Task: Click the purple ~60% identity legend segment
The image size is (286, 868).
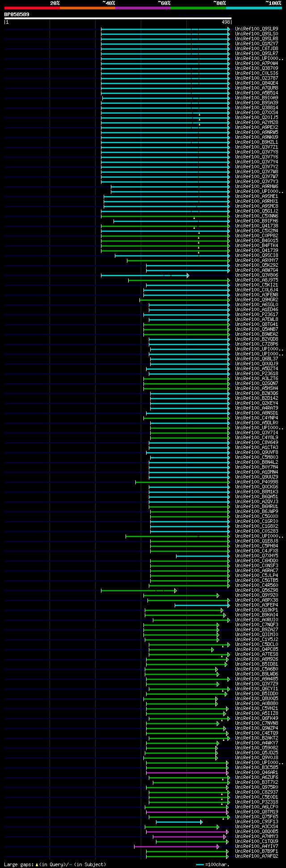Action: coord(143,8)
